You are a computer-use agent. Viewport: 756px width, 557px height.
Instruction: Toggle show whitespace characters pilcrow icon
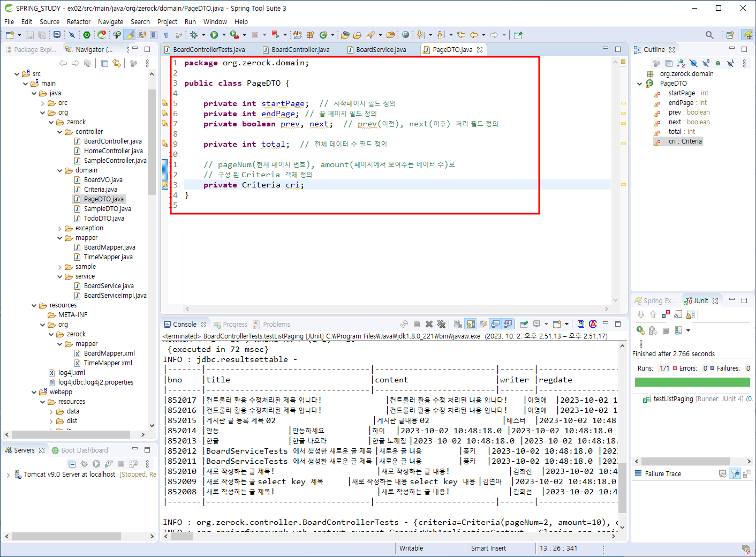pos(166,35)
